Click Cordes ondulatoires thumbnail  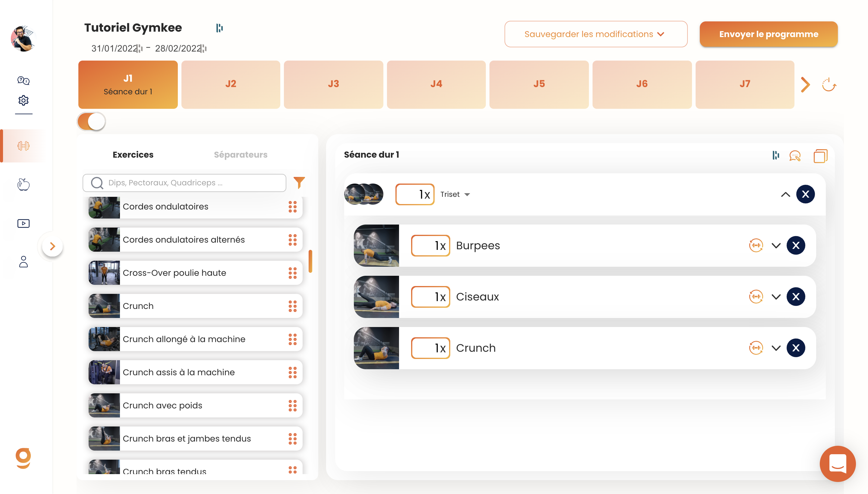coord(104,207)
